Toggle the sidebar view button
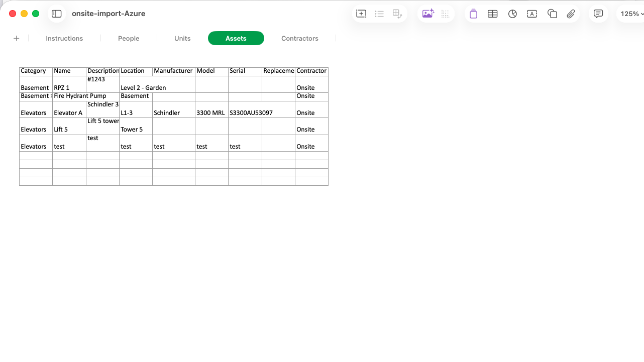The image size is (644, 362). pyautogui.click(x=57, y=14)
